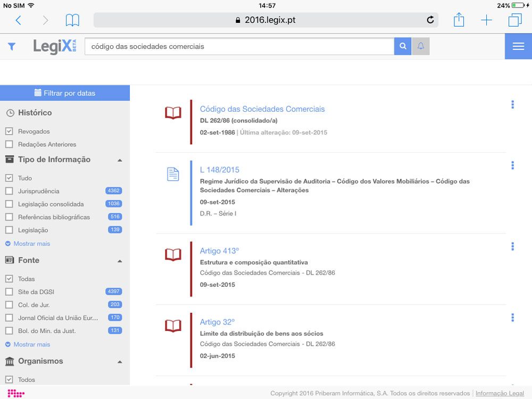
Task: Open the Código das Sociedades Comerciais result
Action: tap(262, 109)
